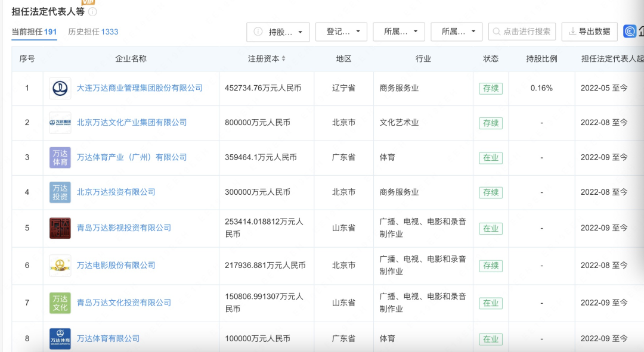Click the 万达投资 blue logo in row 4
Screen dimensions: 644x352
coord(60,192)
